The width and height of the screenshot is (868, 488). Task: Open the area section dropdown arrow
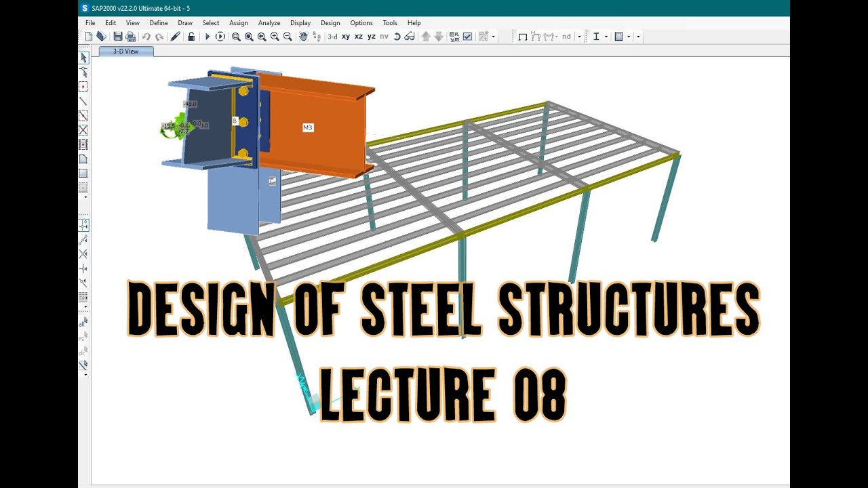(629, 37)
